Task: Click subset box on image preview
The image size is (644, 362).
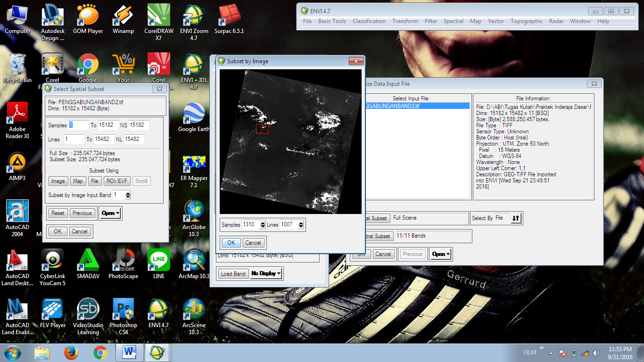Action: pos(262,129)
